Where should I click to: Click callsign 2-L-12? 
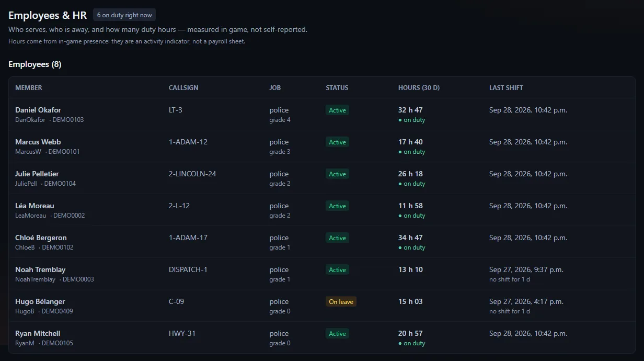(x=179, y=206)
